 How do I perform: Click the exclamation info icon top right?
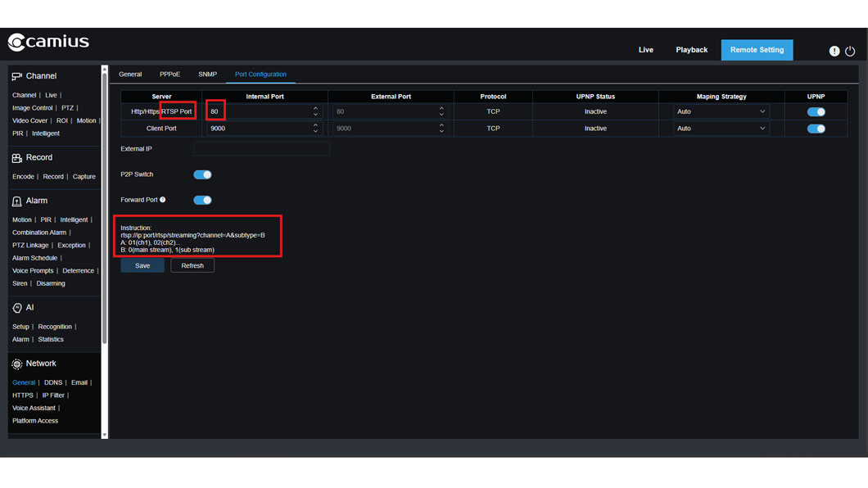(x=834, y=51)
